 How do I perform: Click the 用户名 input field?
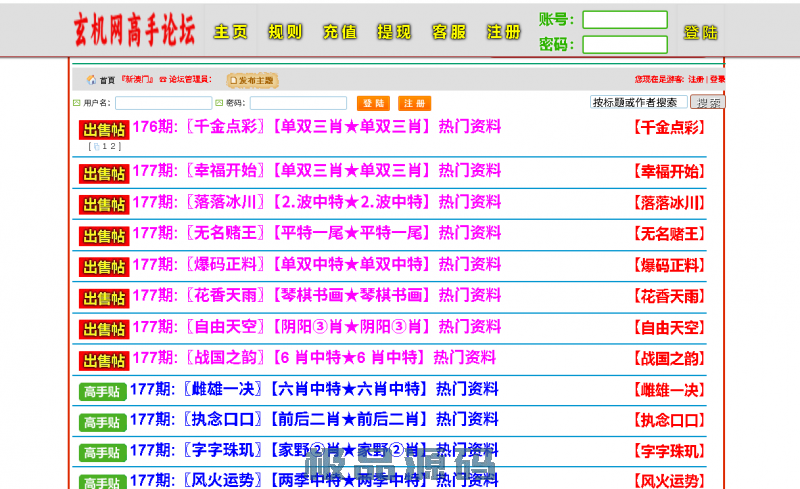163,103
